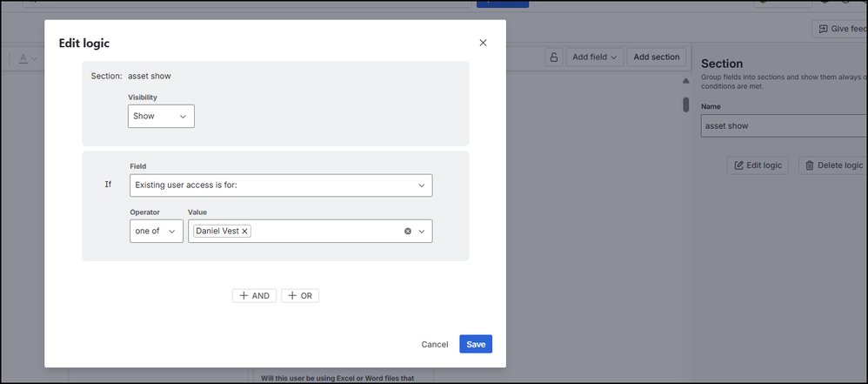Save the logic changes
This screenshot has height=384, width=868.
tap(476, 344)
